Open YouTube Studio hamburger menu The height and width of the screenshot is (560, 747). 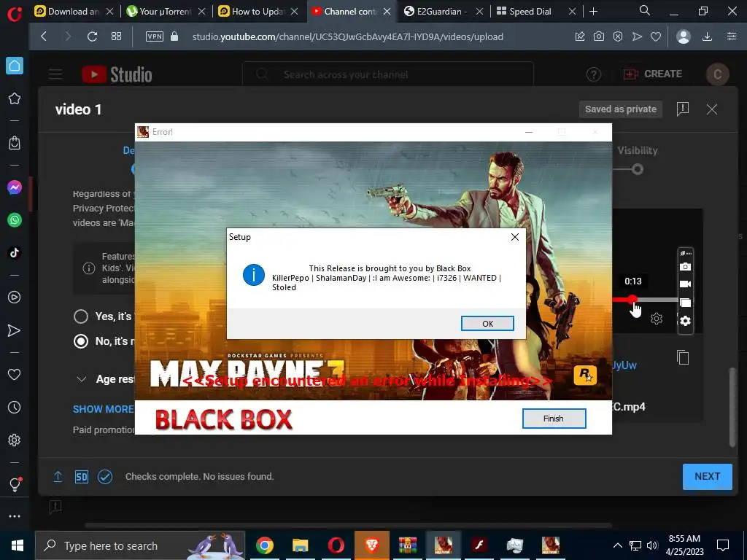click(x=55, y=74)
